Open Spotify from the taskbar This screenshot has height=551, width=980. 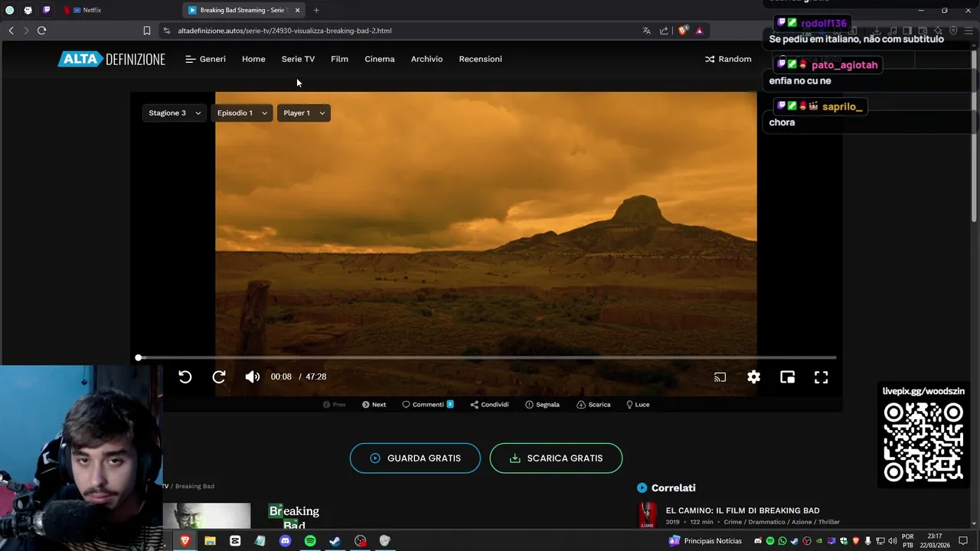pyautogui.click(x=310, y=540)
